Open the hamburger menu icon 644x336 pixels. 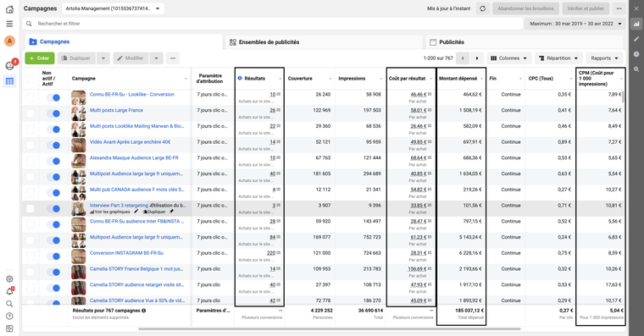[x=9, y=24]
